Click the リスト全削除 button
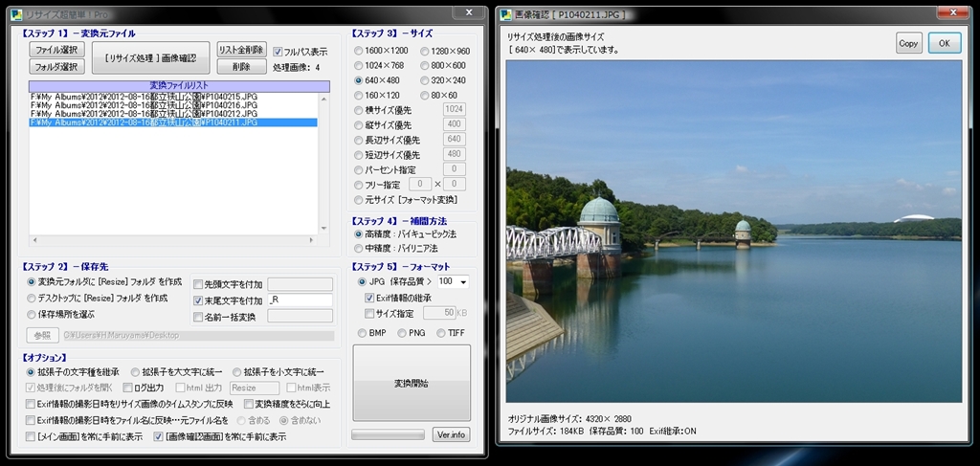 tap(240, 50)
